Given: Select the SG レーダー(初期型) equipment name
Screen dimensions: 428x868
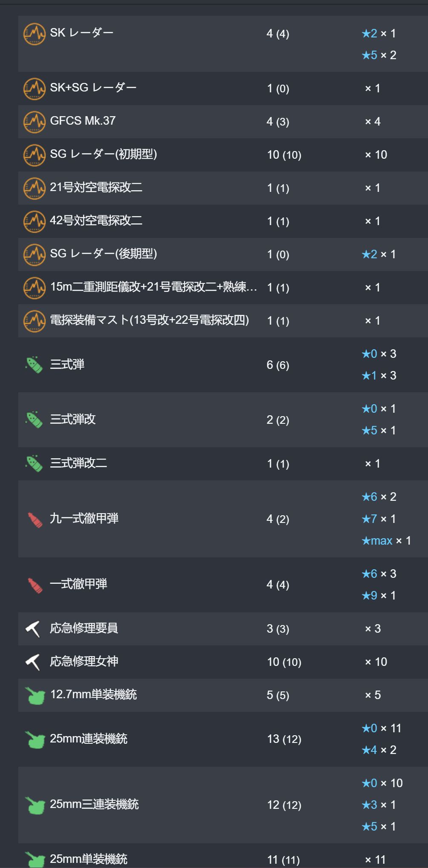Looking at the screenshot, I should tap(103, 154).
